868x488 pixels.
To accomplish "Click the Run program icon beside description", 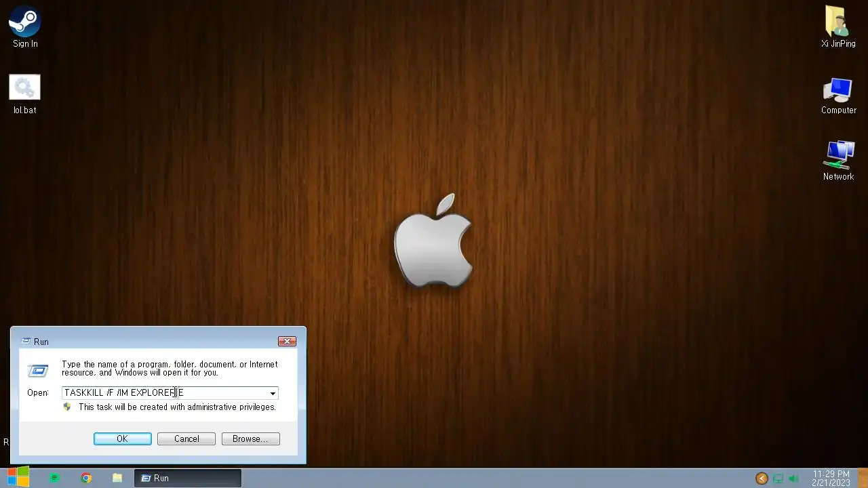I will (x=38, y=370).
